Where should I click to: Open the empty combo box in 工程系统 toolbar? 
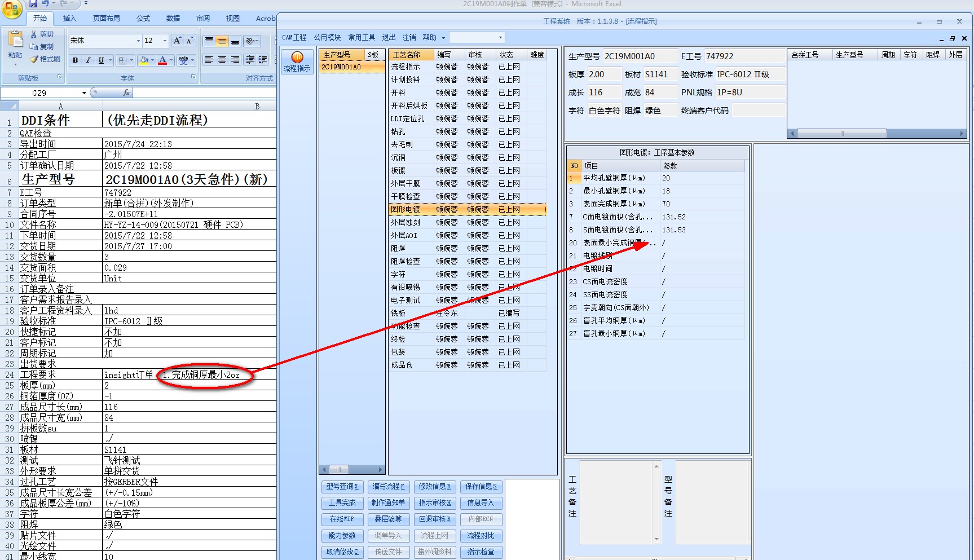point(477,37)
